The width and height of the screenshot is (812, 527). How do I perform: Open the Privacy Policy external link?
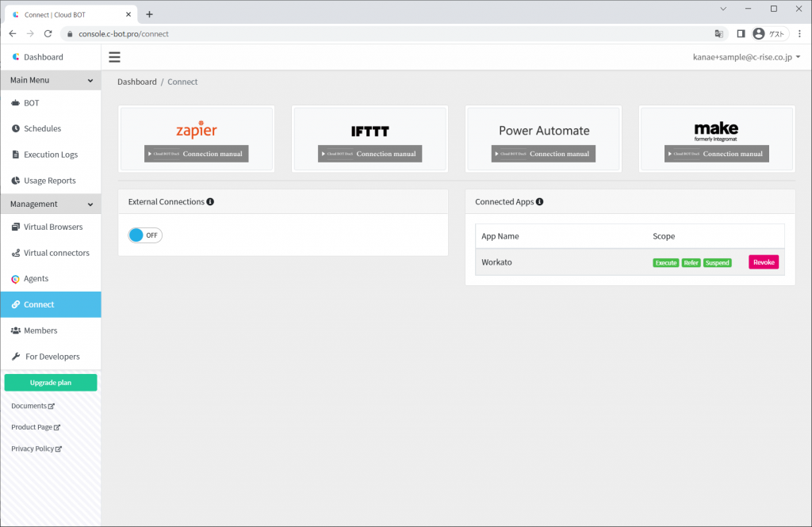[36, 449]
